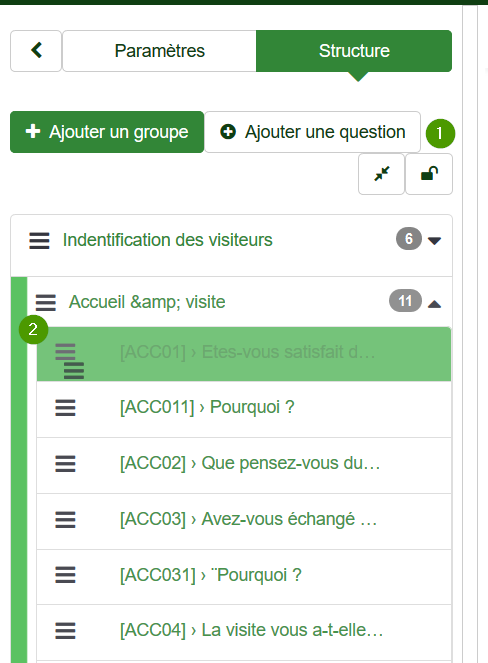Collapse the Accueil & visite group arrow

pyautogui.click(x=434, y=304)
